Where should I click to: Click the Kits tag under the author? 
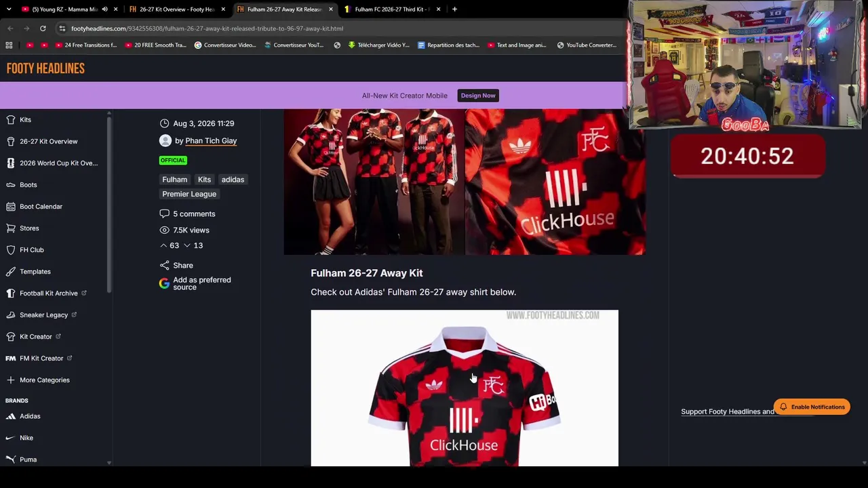[204, 180]
